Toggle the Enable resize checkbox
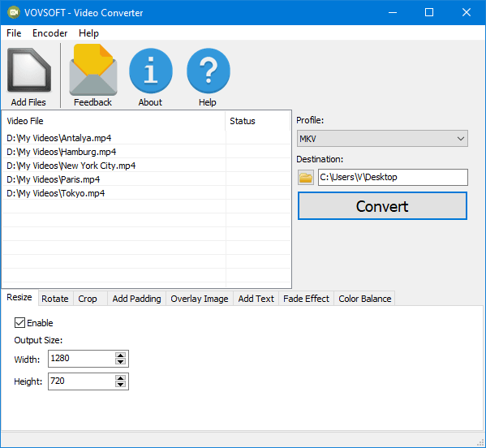486x448 pixels. [19, 323]
